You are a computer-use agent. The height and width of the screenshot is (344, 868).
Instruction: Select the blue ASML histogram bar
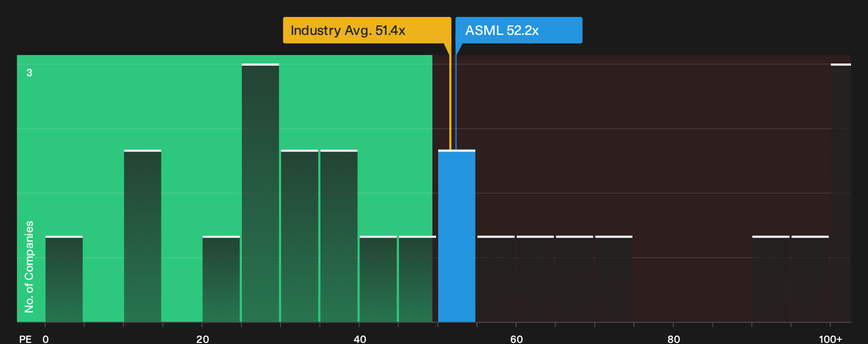pos(457,236)
